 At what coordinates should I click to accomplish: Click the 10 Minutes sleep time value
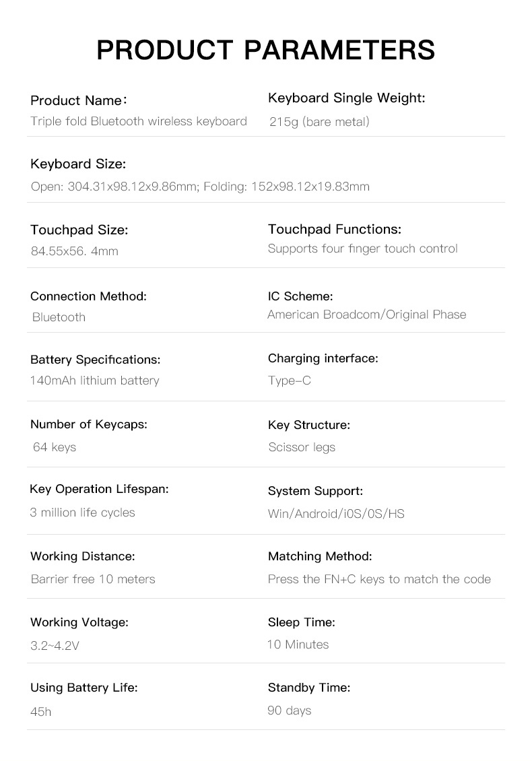click(x=298, y=644)
